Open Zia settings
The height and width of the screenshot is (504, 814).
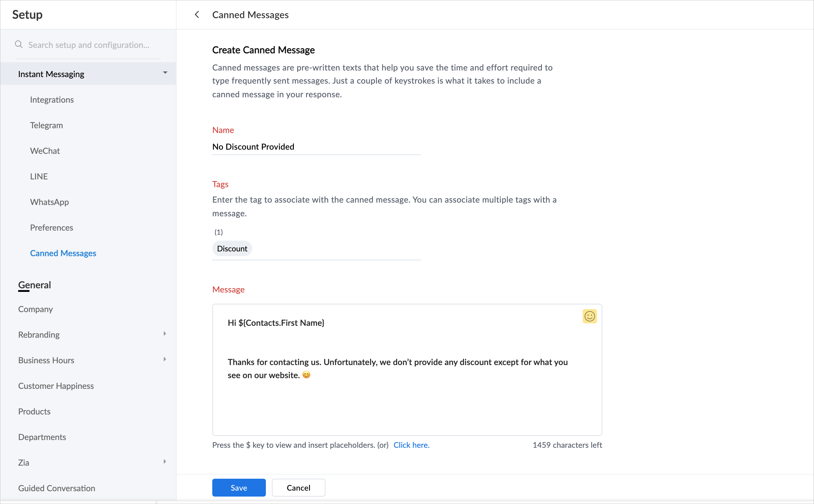(x=23, y=463)
